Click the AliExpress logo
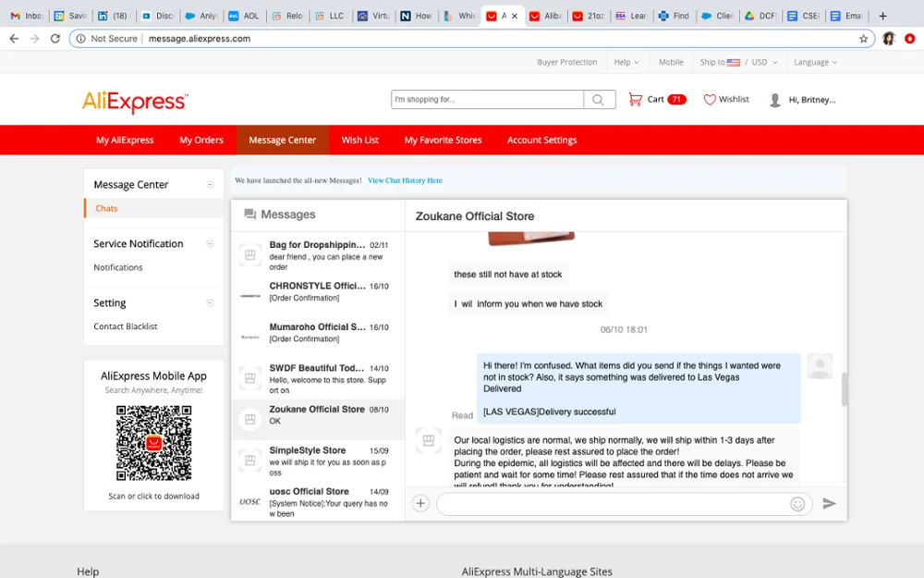The height and width of the screenshot is (578, 924). pos(135,102)
